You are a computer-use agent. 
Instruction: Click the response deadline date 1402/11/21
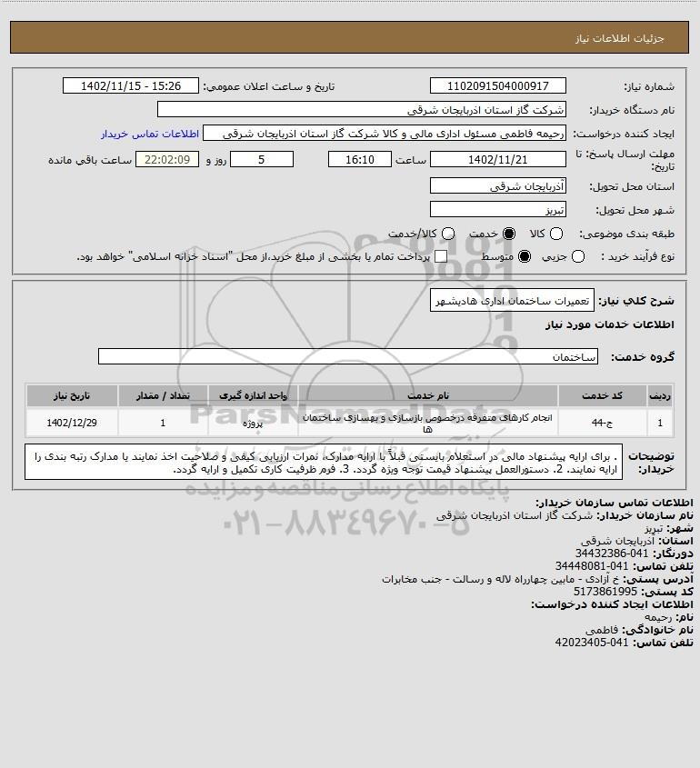click(x=497, y=159)
